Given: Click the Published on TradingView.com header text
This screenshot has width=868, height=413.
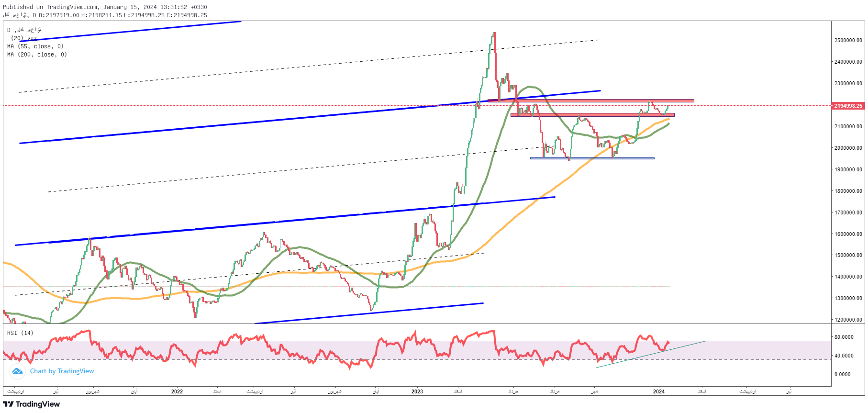Looking at the screenshot, I should pos(105,7).
